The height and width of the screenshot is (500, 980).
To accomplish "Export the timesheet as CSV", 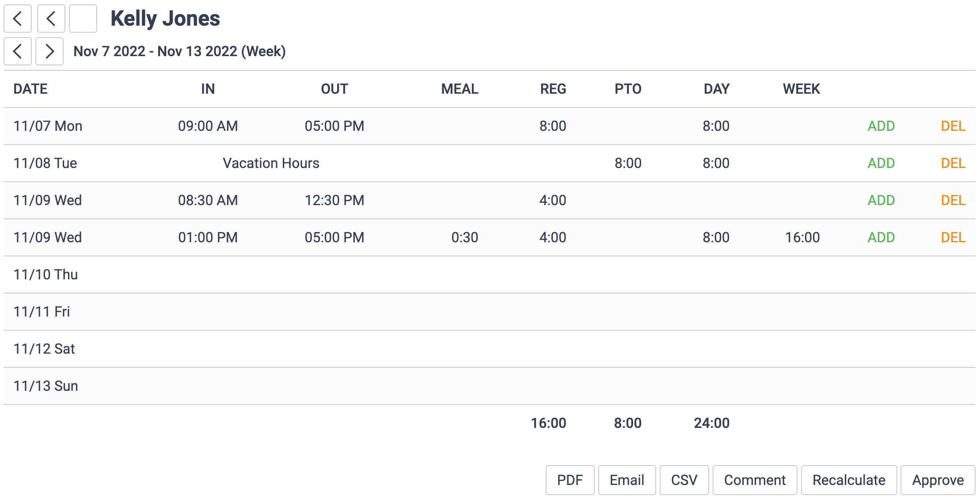I will coord(684,480).
